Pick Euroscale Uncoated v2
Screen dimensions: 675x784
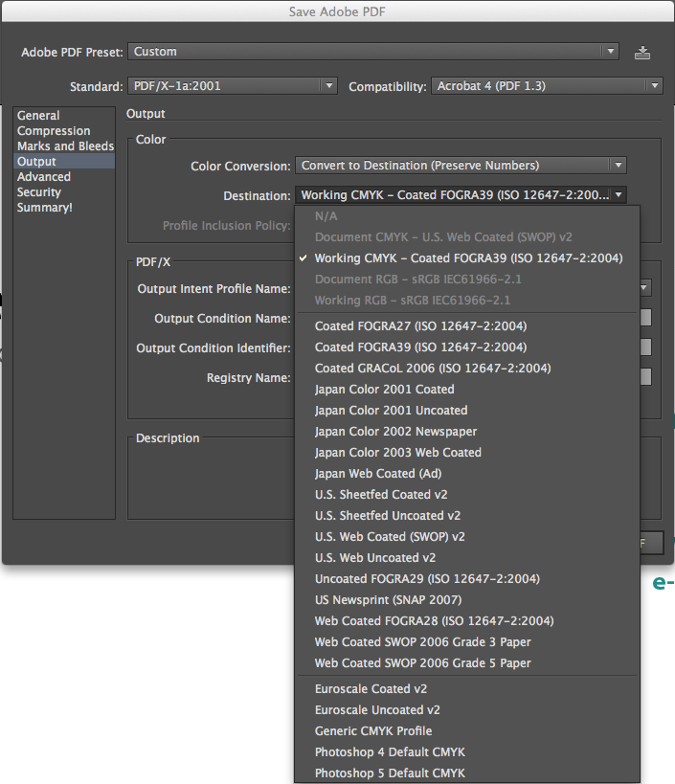point(467,709)
